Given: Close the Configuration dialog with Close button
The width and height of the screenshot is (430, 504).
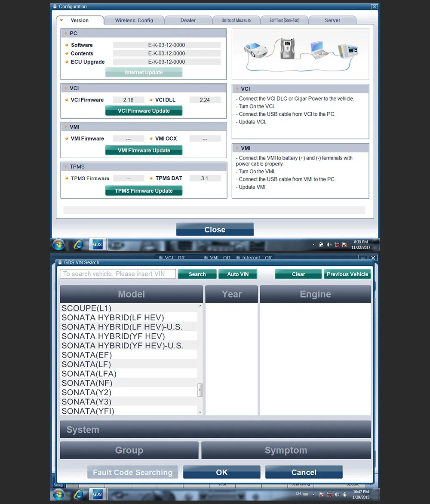Looking at the screenshot, I should (x=215, y=230).
